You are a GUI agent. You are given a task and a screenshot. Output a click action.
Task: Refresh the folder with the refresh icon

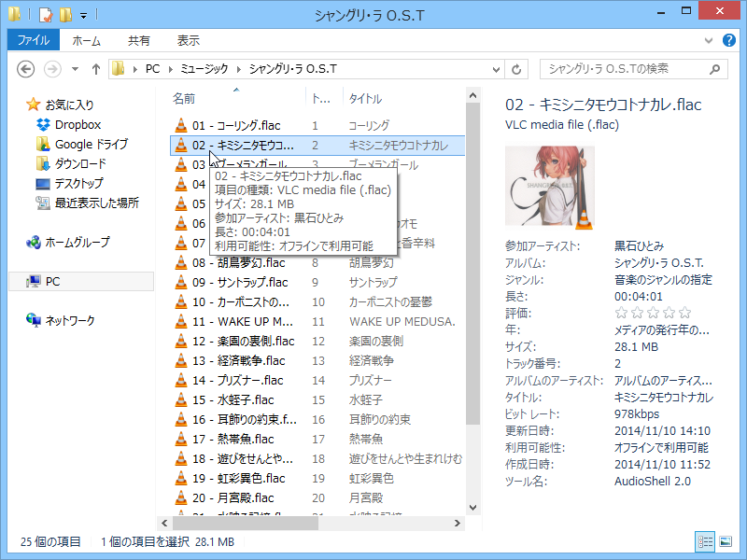pos(517,69)
